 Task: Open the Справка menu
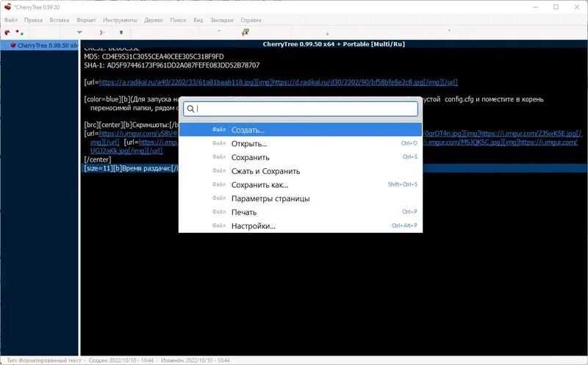point(251,20)
